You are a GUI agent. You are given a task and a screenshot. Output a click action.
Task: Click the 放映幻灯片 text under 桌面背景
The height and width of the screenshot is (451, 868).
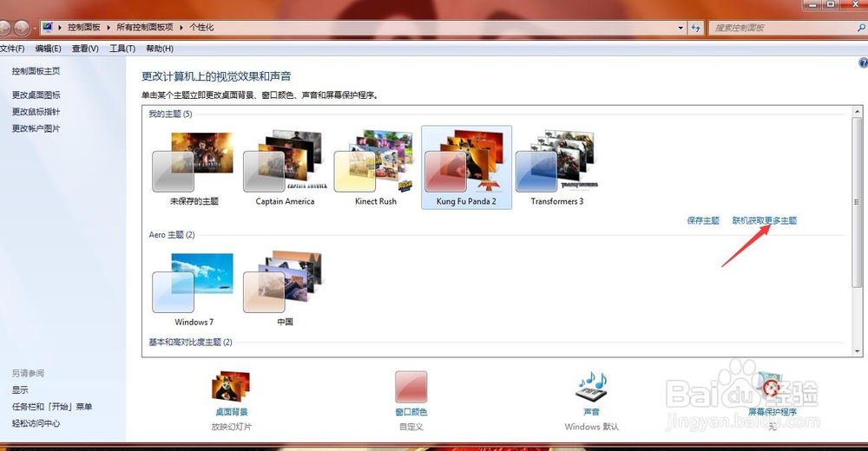tap(232, 427)
